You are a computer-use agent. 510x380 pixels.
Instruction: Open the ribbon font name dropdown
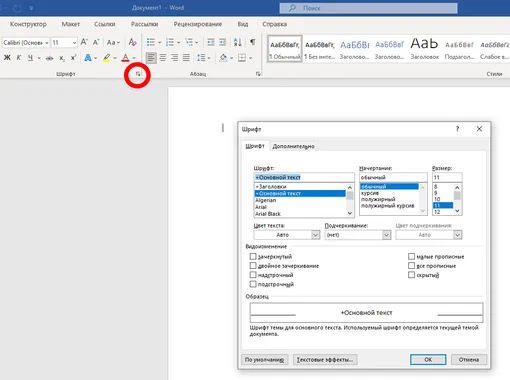pos(47,43)
